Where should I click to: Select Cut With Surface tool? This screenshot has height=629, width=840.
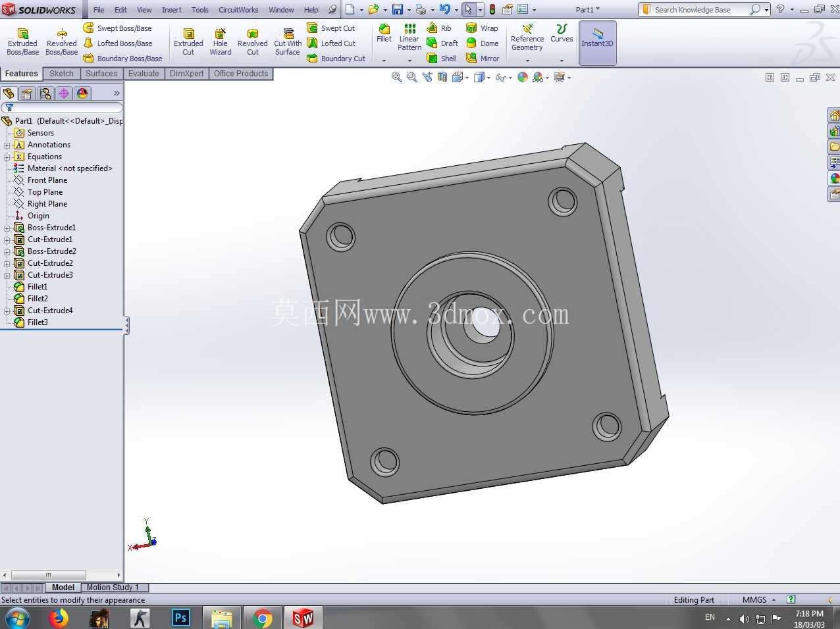[x=288, y=41]
